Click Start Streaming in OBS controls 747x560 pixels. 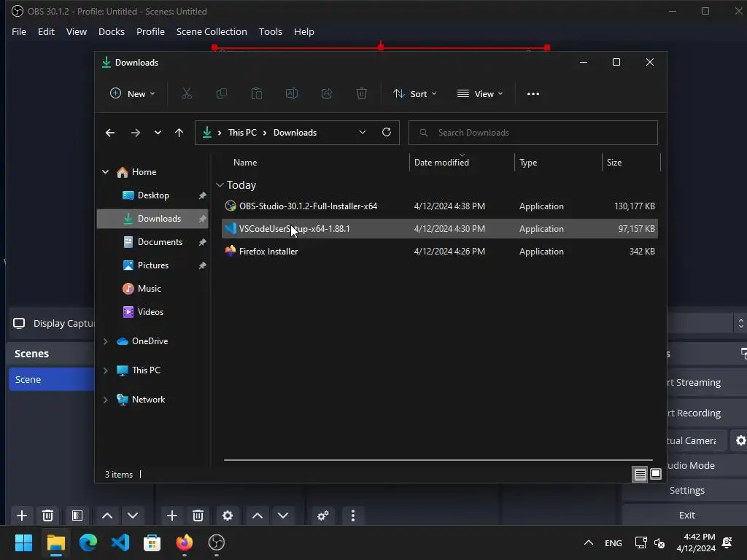pos(707,382)
